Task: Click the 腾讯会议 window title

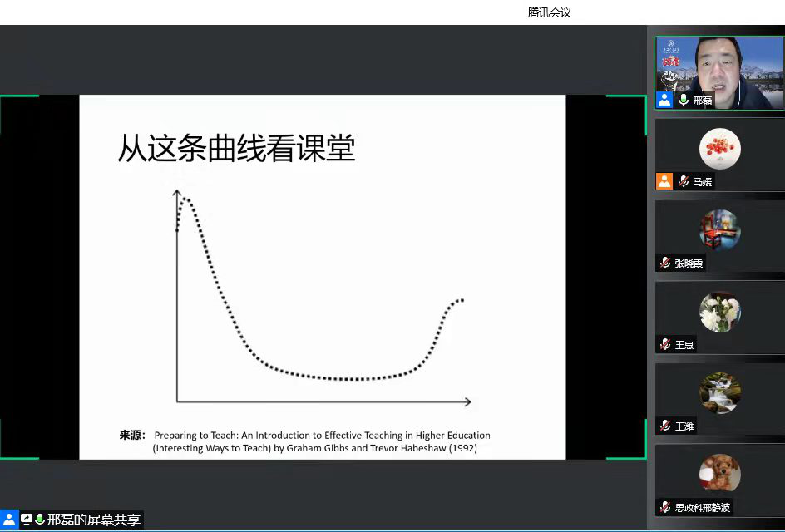Action: tap(550, 12)
